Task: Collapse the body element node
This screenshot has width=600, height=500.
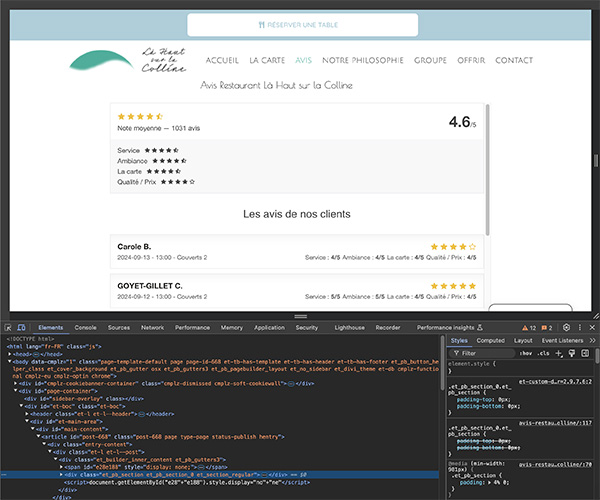Action: click(x=10, y=362)
